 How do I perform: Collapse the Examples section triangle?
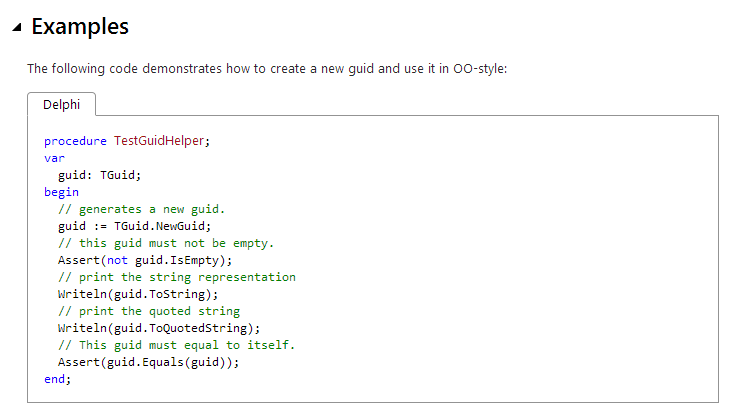[17, 28]
